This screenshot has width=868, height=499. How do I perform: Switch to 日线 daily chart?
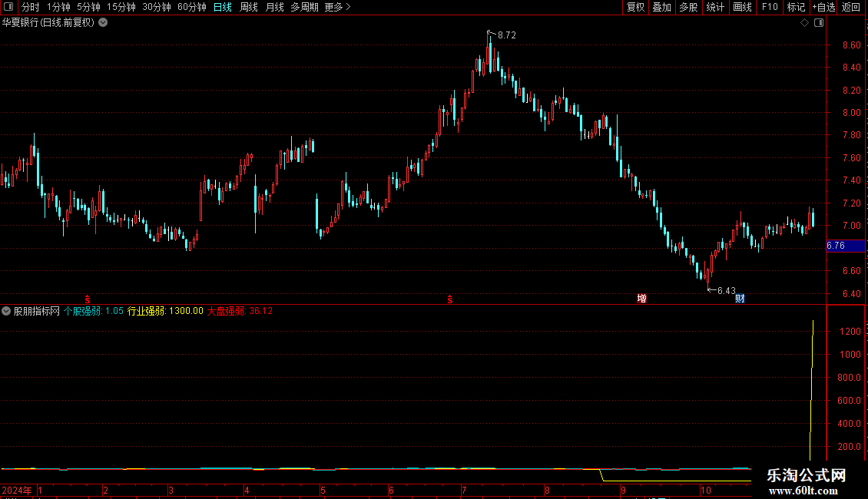point(223,7)
